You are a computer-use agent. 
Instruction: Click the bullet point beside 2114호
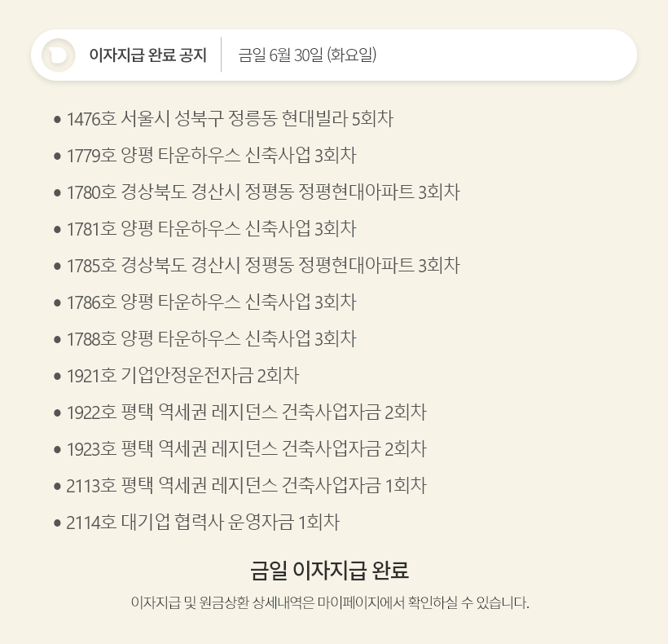point(57,523)
